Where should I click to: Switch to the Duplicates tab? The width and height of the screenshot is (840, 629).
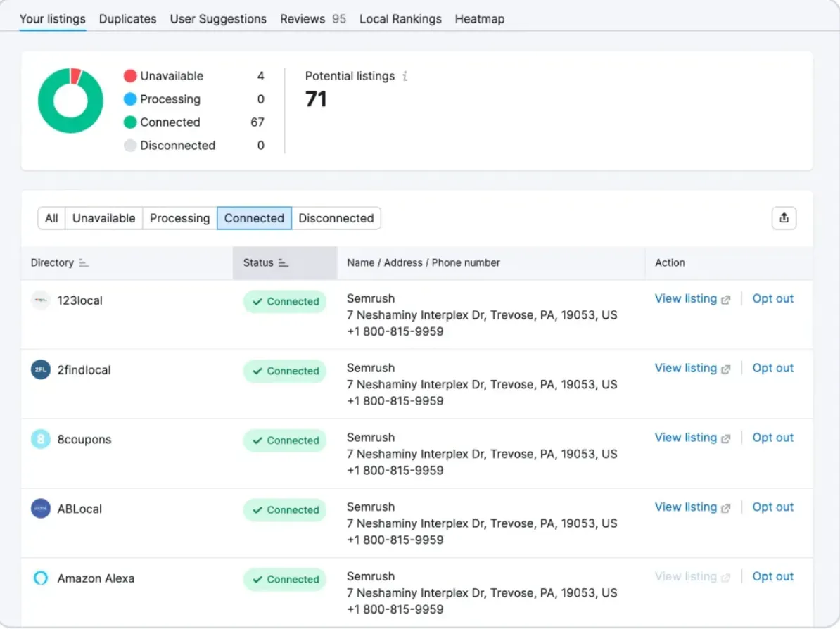click(127, 19)
